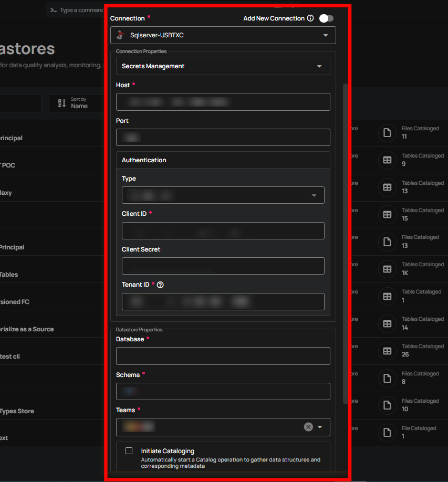Check the Initiate Cataloging checkbox

pyautogui.click(x=128, y=450)
